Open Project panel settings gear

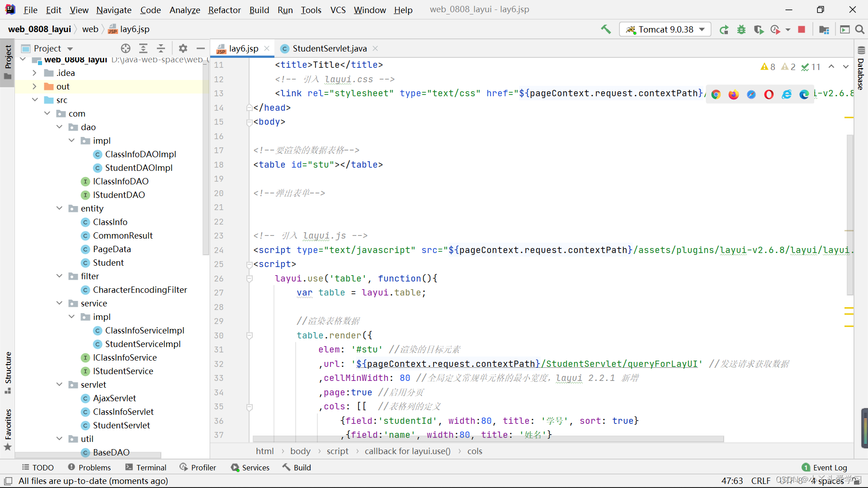coord(183,48)
